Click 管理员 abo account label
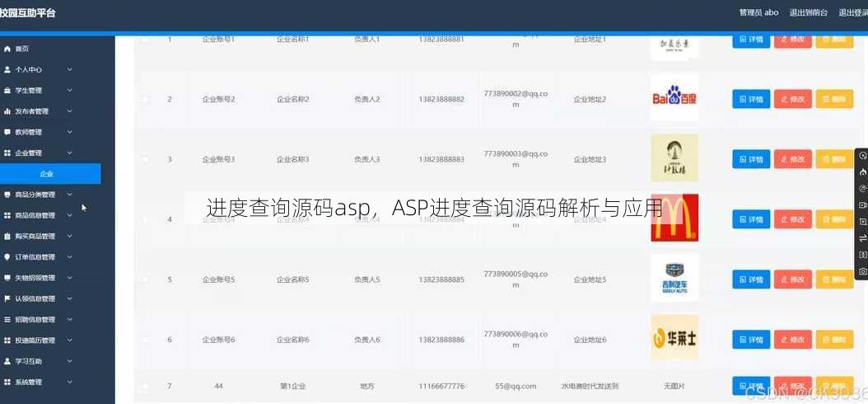 (x=759, y=12)
